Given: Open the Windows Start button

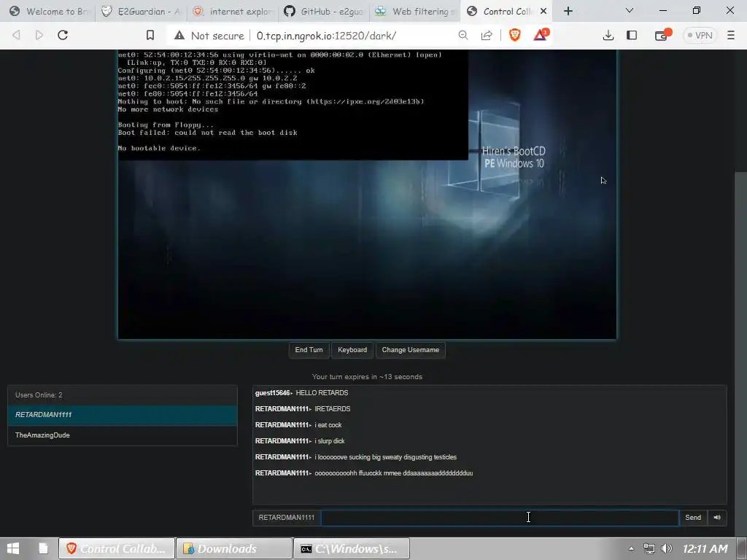Looking at the screenshot, I should click(13, 548).
